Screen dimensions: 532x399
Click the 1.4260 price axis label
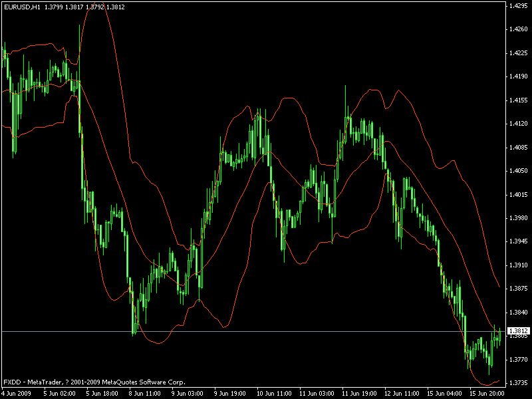519,29
